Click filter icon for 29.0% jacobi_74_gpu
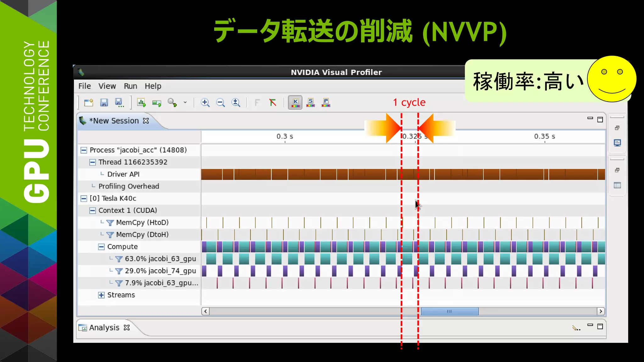 pos(119,271)
